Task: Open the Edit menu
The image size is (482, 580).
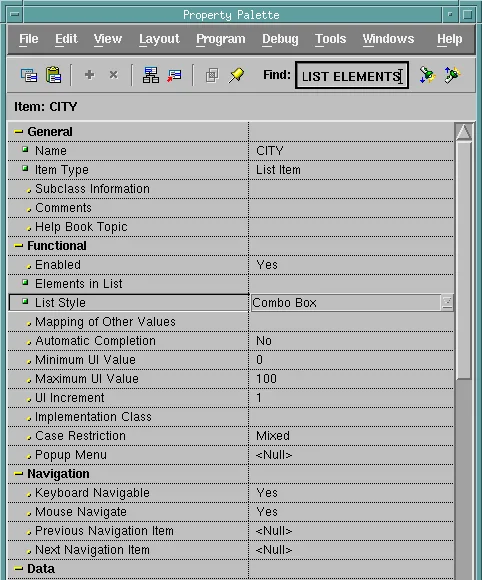Action: point(66,39)
